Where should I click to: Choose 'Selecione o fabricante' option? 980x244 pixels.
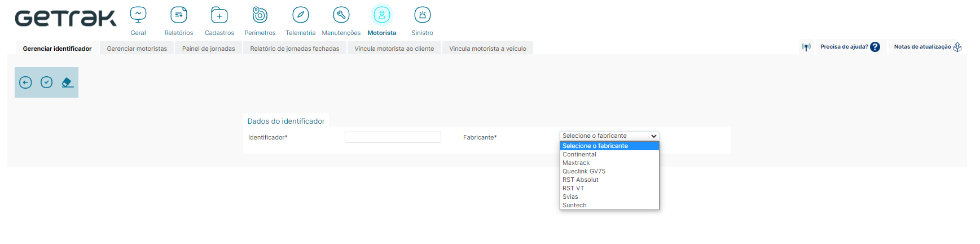[x=609, y=146]
